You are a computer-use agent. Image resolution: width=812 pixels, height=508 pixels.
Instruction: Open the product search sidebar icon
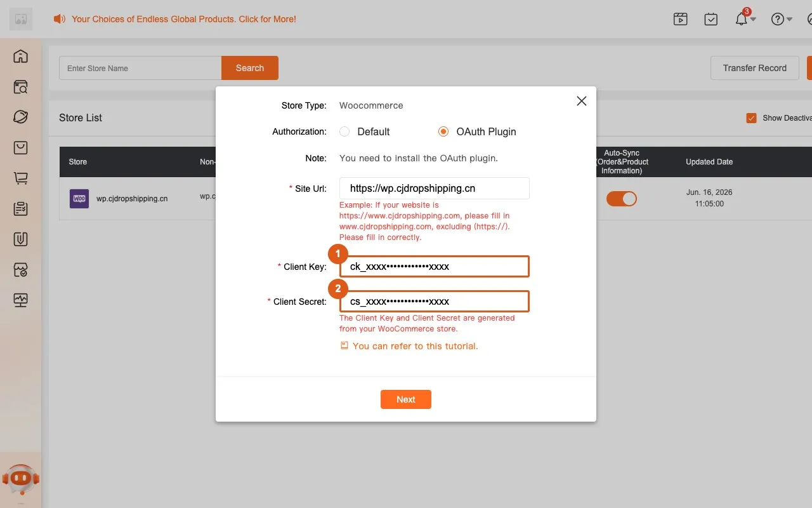[20, 87]
